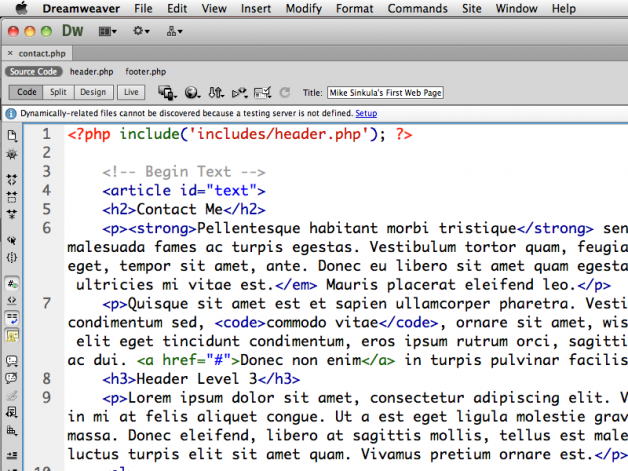Switch to Split view
628x471 pixels.
pos(58,92)
